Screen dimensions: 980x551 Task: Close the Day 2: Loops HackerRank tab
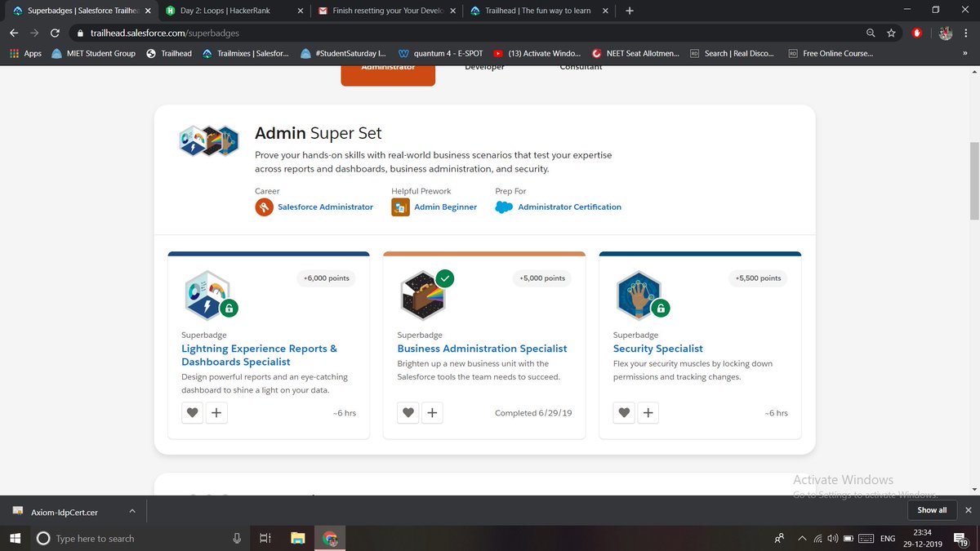(301, 11)
